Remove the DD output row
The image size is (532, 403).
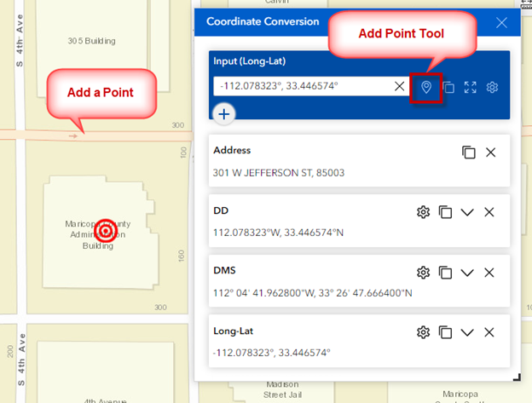point(489,212)
